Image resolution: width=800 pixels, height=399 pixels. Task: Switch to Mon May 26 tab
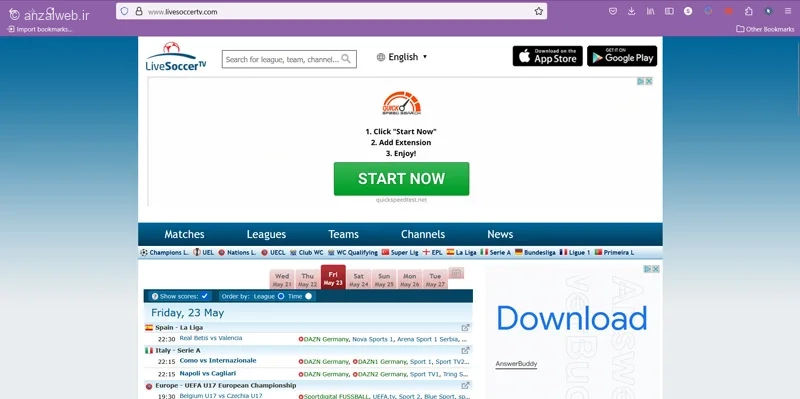[x=410, y=280]
